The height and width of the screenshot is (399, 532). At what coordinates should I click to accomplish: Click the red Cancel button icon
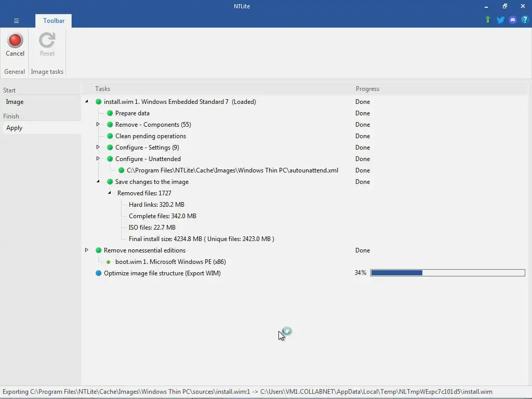[15, 41]
